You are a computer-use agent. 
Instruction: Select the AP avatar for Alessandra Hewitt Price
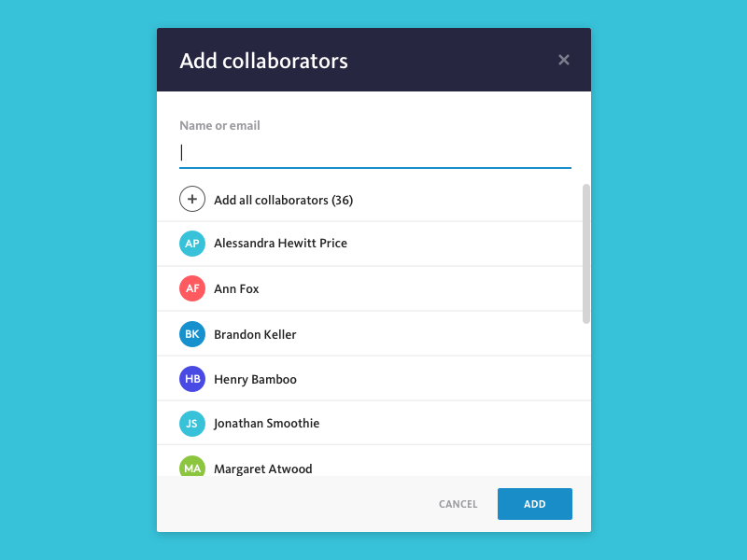[192, 244]
